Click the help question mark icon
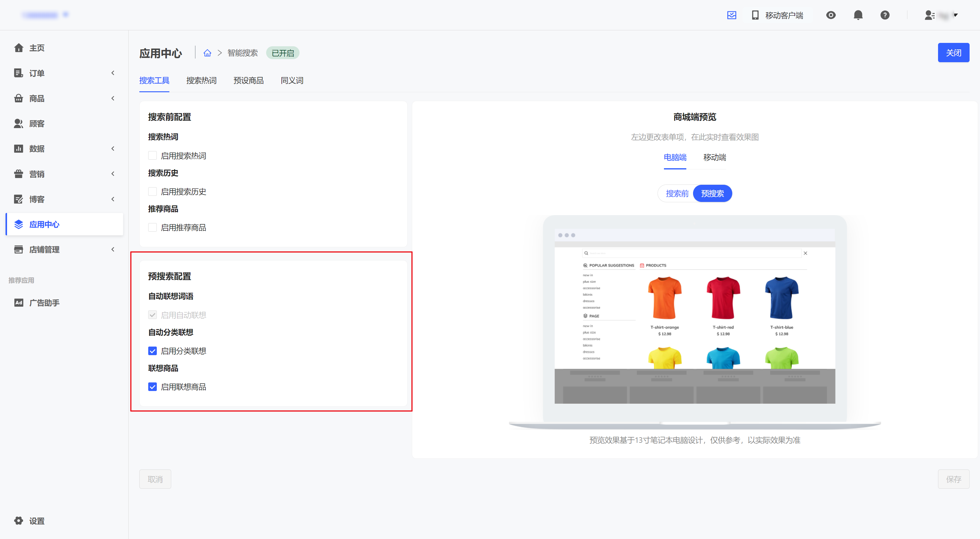 [885, 15]
